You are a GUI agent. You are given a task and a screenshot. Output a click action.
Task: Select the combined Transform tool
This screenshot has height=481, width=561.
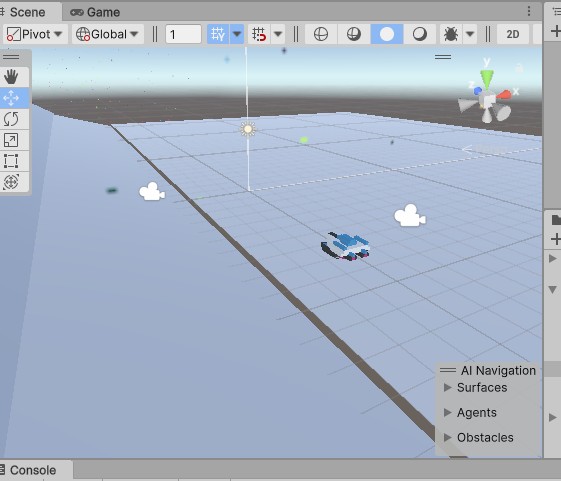point(11,182)
